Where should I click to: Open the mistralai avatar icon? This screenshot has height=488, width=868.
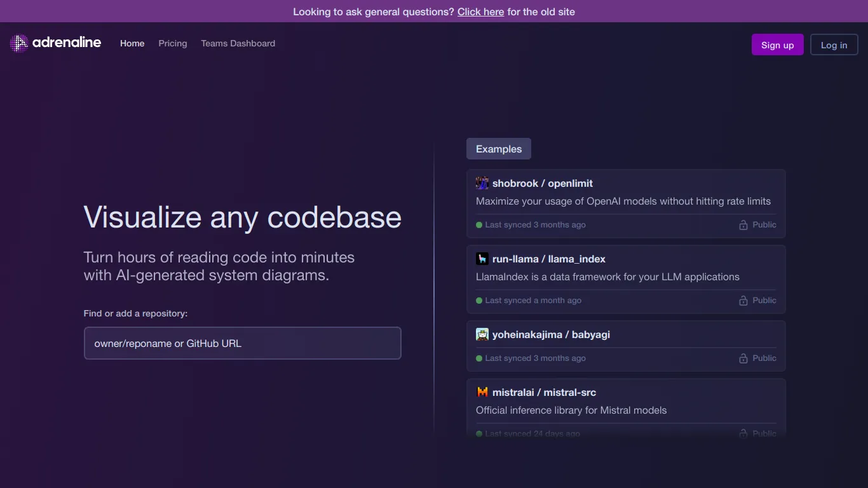[x=482, y=392]
